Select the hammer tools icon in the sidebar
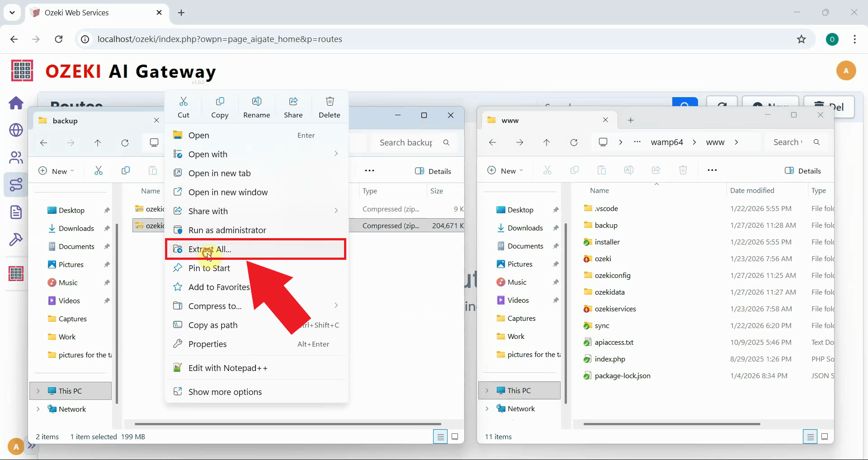 (x=16, y=239)
